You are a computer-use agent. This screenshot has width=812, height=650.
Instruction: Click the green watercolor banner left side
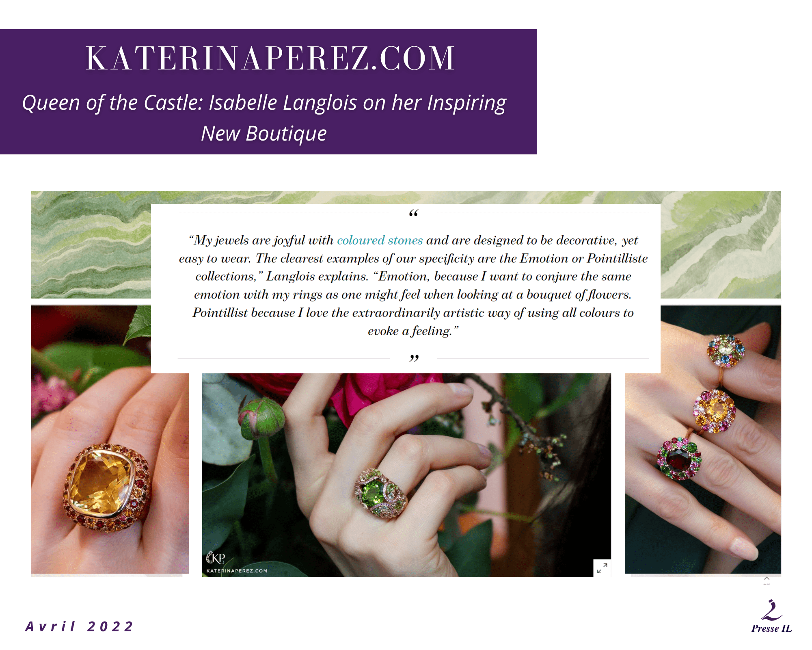[x=91, y=245]
